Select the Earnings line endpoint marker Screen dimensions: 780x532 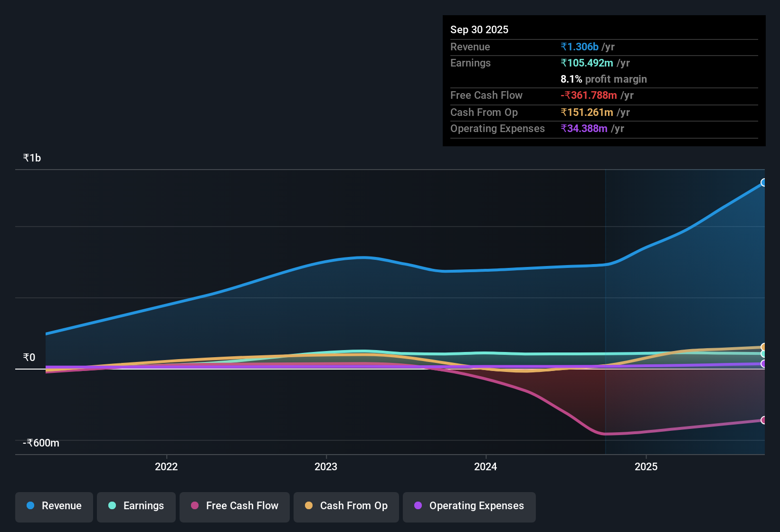click(x=764, y=354)
